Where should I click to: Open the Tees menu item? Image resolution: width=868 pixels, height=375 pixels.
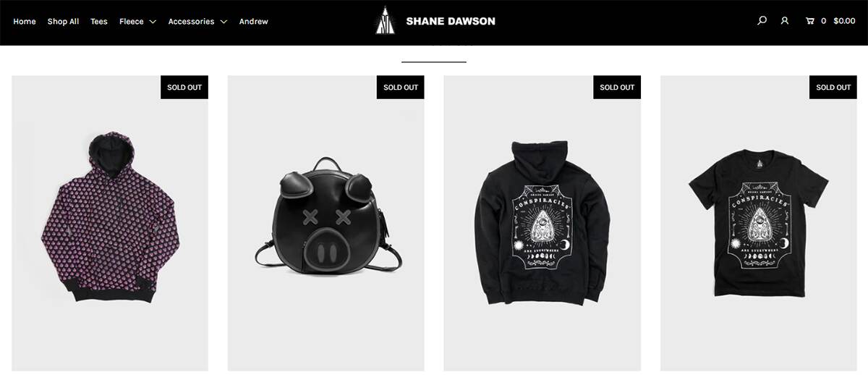click(99, 21)
